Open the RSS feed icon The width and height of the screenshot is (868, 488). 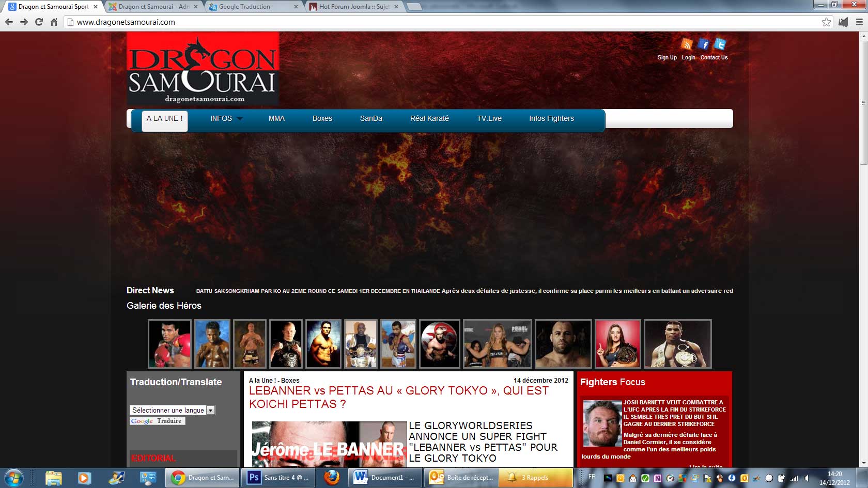click(687, 44)
